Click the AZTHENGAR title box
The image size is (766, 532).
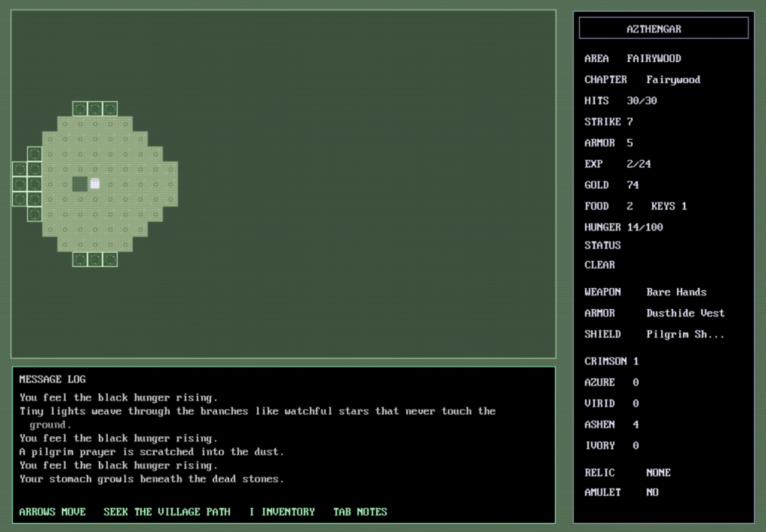click(x=663, y=28)
